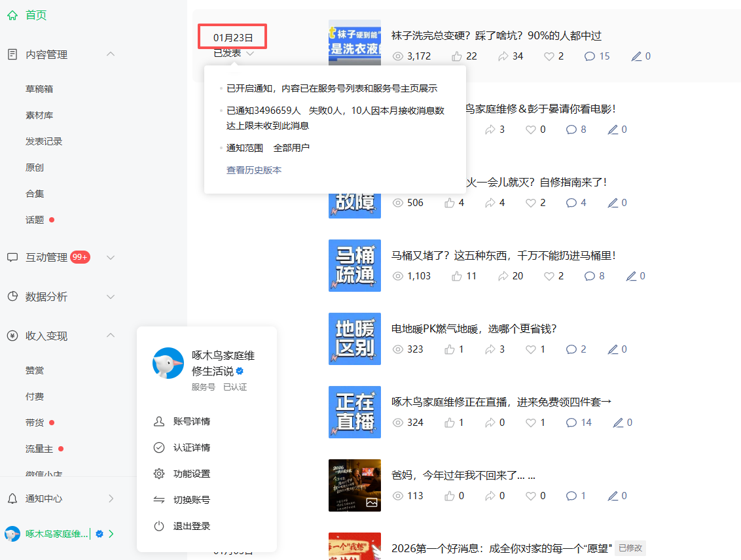This screenshot has width=741, height=560.
Task: Click the 正在直播 thumbnail
Action: point(355,411)
